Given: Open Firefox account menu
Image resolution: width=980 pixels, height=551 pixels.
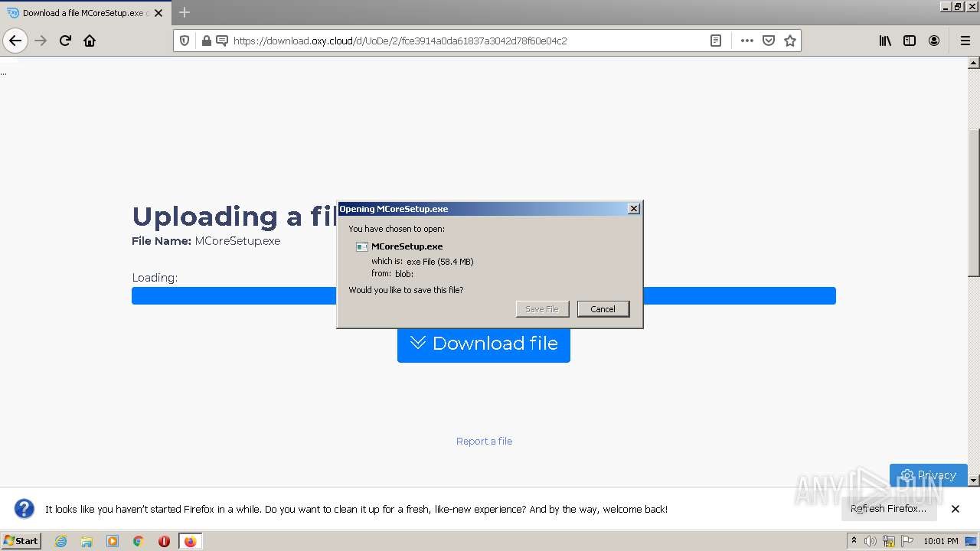Looking at the screenshot, I should 934,41.
